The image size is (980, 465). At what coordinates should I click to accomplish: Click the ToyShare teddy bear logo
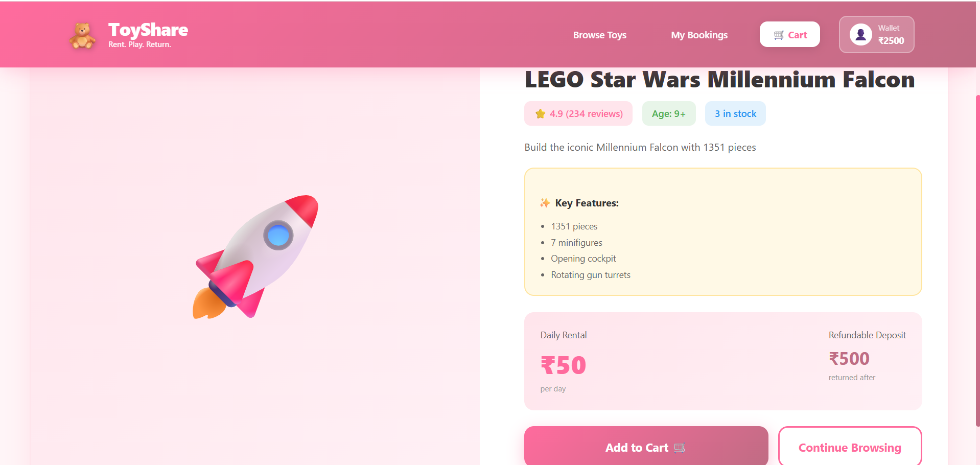[x=82, y=35]
